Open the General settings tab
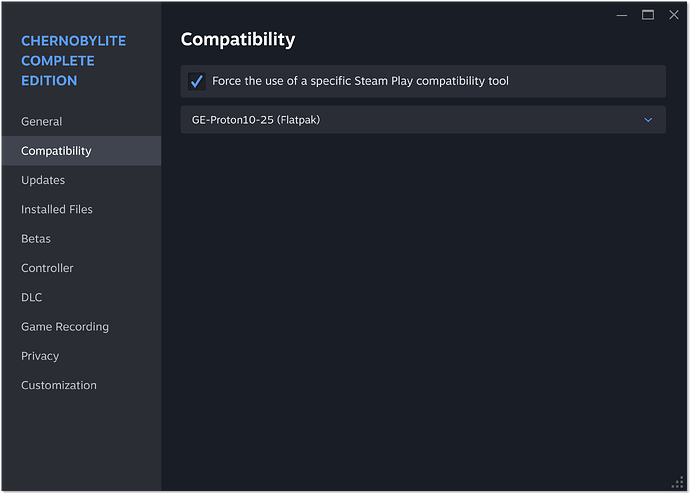The width and height of the screenshot is (690, 493). click(x=42, y=122)
